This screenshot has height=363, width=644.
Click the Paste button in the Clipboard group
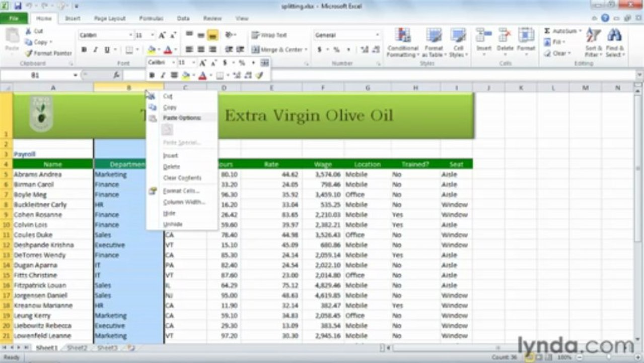pyautogui.click(x=12, y=40)
